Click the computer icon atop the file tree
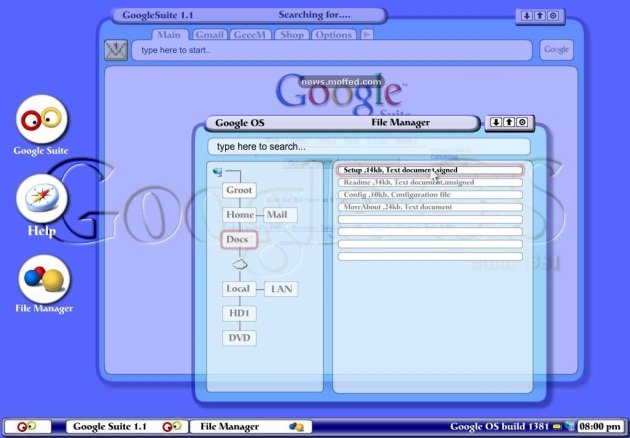This screenshot has height=438, width=630. tap(217, 171)
